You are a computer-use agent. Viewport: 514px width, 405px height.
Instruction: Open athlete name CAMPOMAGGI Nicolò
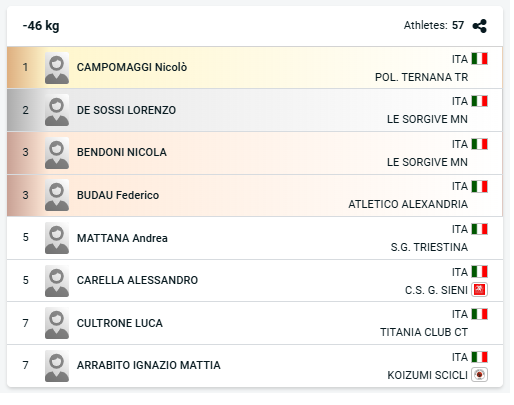(x=132, y=67)
